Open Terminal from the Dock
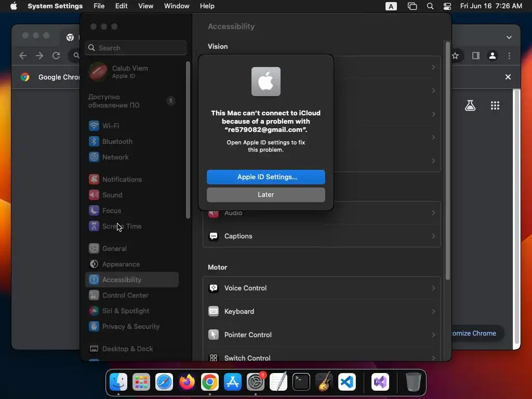532x399 pixels. [x=301, y=382]
